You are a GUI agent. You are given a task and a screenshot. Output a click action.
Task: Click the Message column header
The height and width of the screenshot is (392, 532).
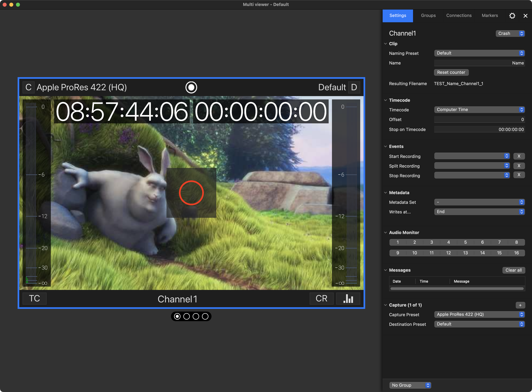pyautogui.click(x=487, y=281)
